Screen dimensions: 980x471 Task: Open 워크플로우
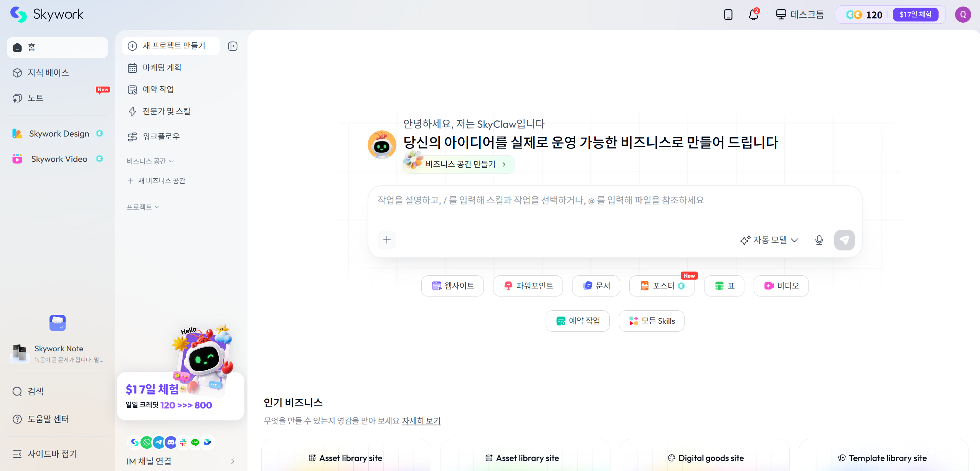coord(180,137)
